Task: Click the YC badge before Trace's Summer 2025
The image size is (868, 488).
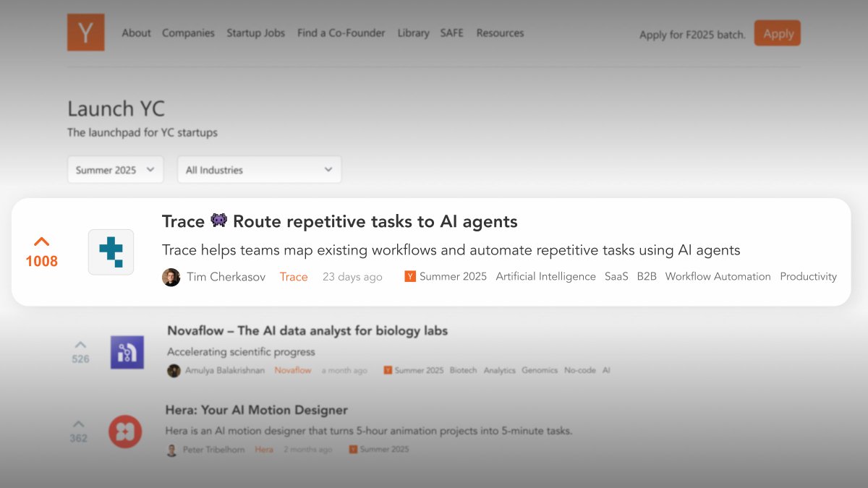Action: tap(410, 277)
